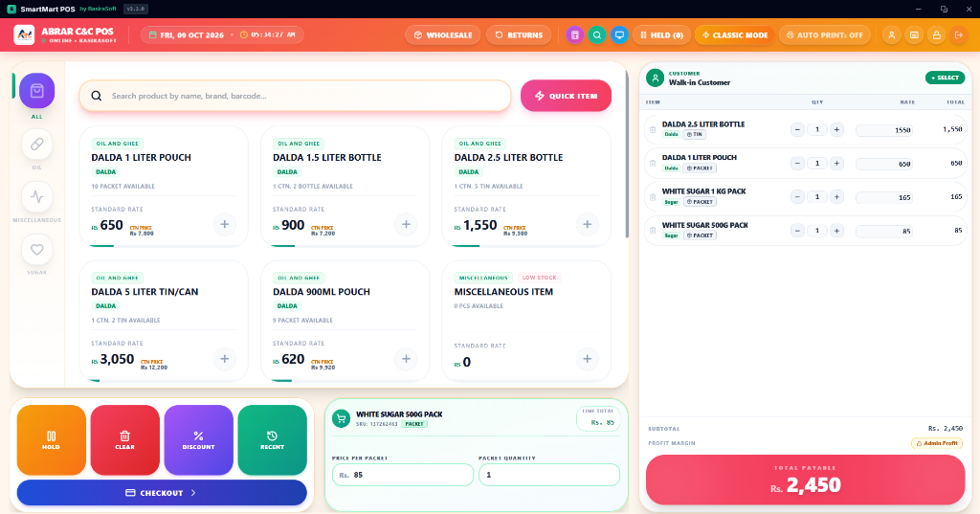Add DALDA 2.5 LITER BOTTLE card plus icon
Image resolution: width=980 pixels, height=514 pixels.
coord(588,225)
